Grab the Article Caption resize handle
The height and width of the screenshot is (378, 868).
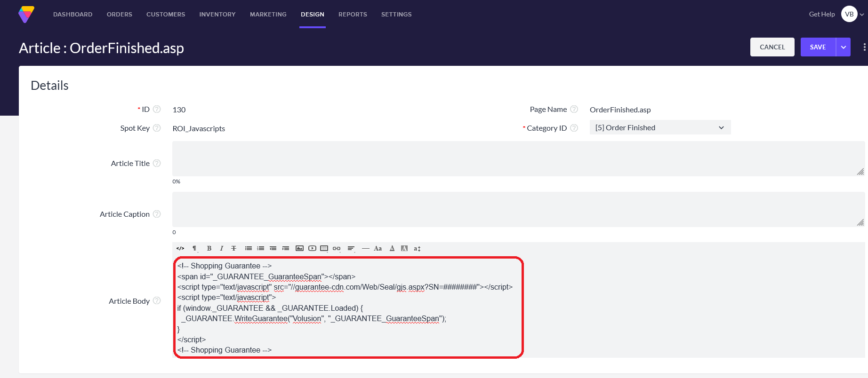pos(860,222)
